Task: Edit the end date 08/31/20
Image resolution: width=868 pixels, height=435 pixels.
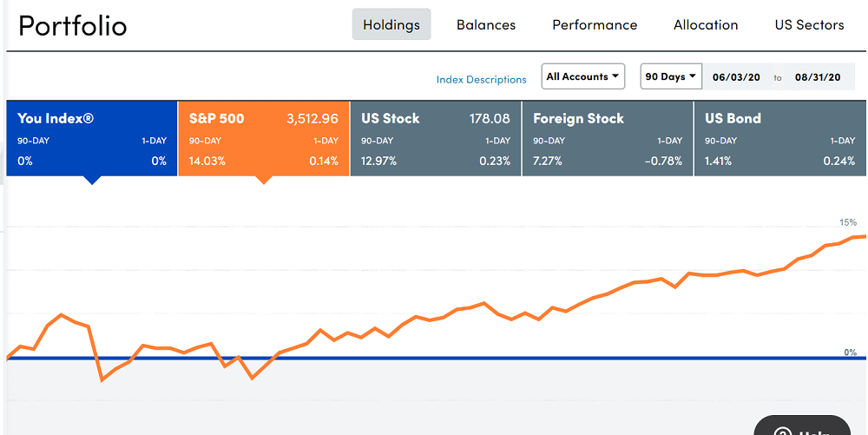Action: pyautogui.click(x=818, y=77)
